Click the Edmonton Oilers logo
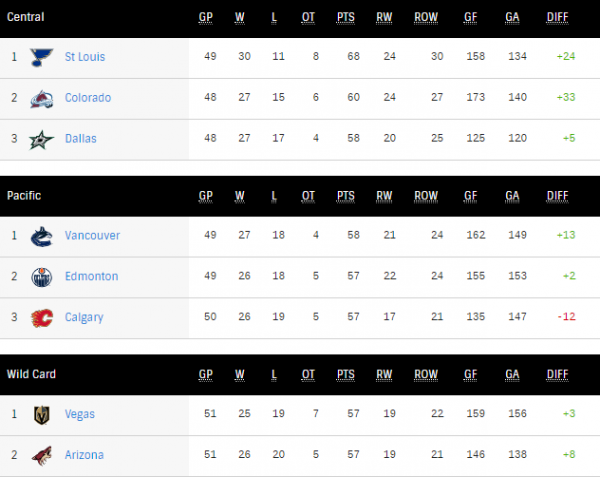The height and width of the screenshot is (477, 600). pos(41,276)
